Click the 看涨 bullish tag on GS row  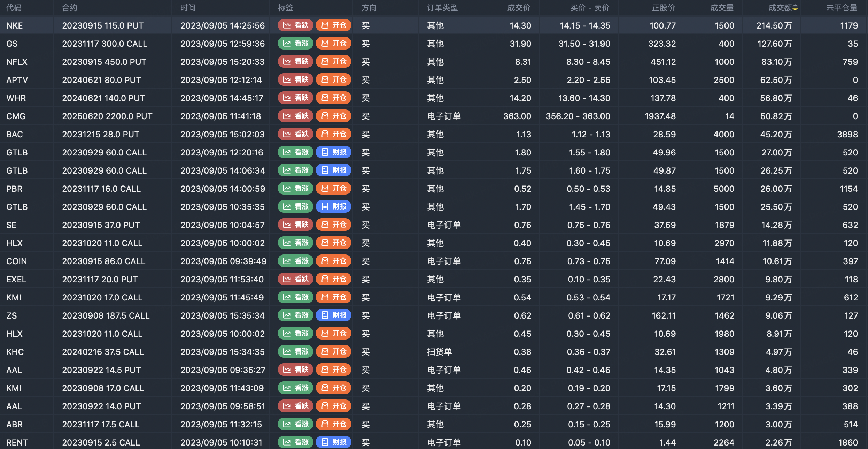pyautogui.click(x=295, y=44)
